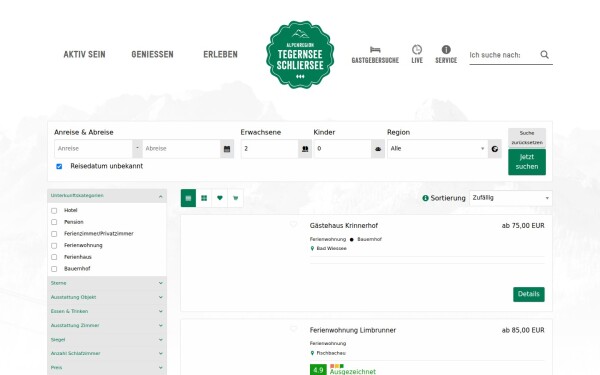Switch to list view icon
Screen dimensions: 600x375
coord(188,198)
